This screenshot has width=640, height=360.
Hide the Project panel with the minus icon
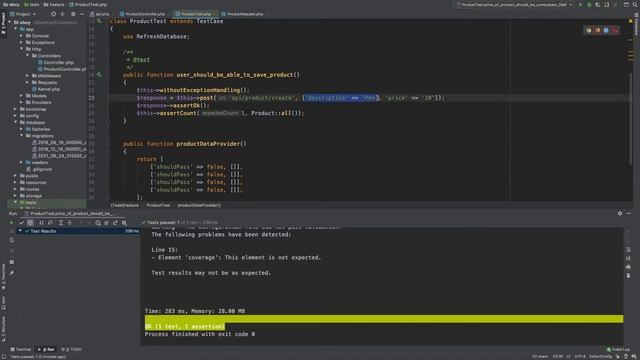(x=82, y=14)
